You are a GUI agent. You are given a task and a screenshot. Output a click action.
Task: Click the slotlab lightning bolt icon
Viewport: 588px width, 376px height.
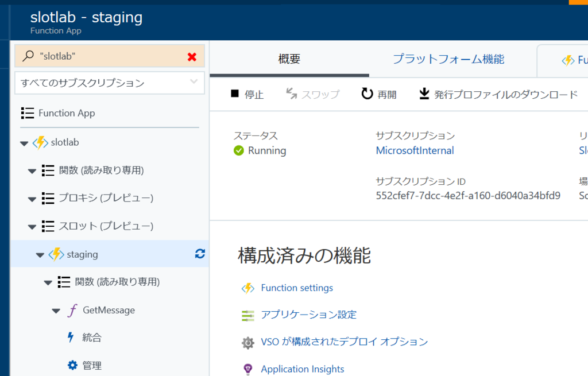point(40,142)
